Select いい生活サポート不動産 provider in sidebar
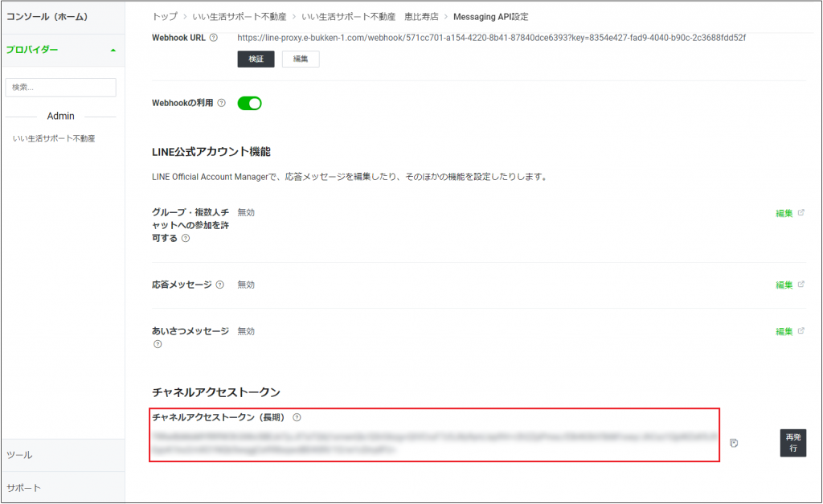Image resolution: width=823 pixels, height=504 pixels. [x=54, y=138]
